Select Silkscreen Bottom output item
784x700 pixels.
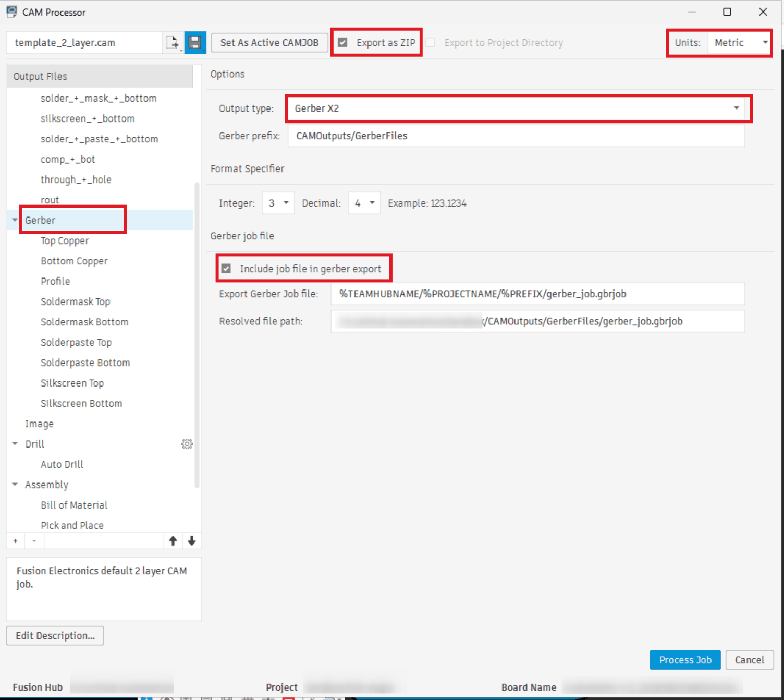pyautogui.click(x=81, y=403)
